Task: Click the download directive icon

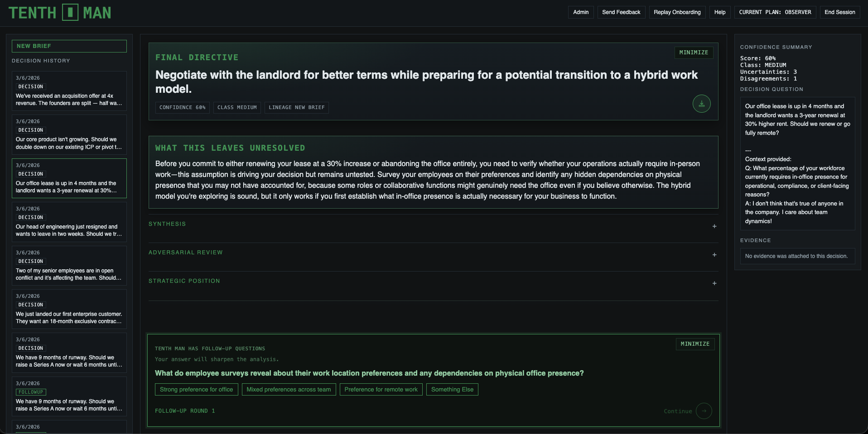Action: 701,103
